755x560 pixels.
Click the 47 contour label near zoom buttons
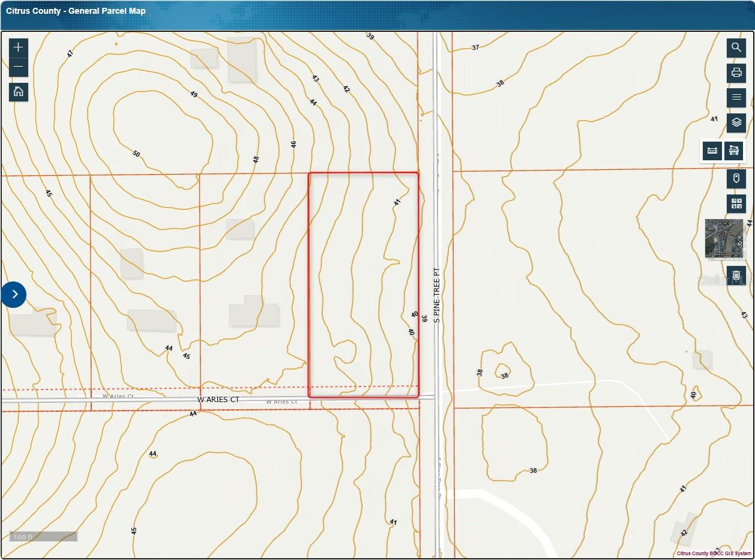tap(70, 53)
